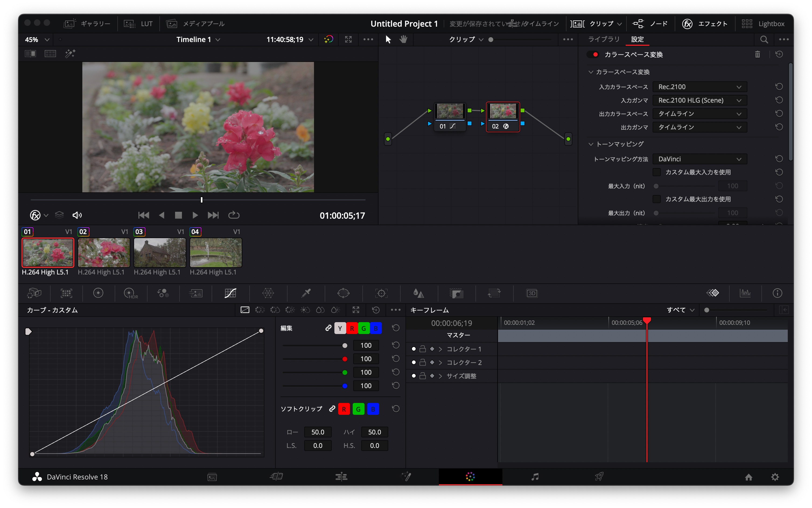Select the clip 03 thumbnail
Image resolution: width=812 pixels, height=508 pixels.
(x=159, y=252)
